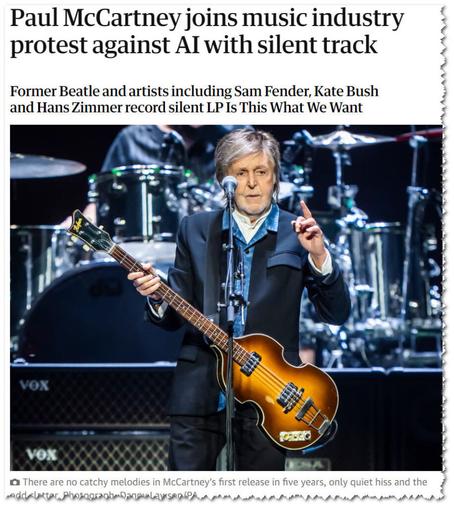Viewport: 454px width, 508px height.
Task: Click the cymbal at the photo's left edge
Action: point(45,166)
